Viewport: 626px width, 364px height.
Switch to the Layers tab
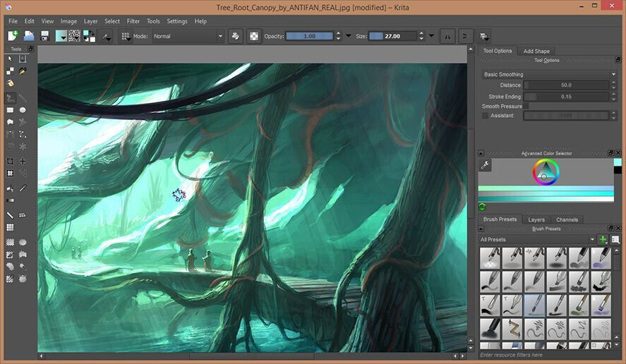coord(536,219)
